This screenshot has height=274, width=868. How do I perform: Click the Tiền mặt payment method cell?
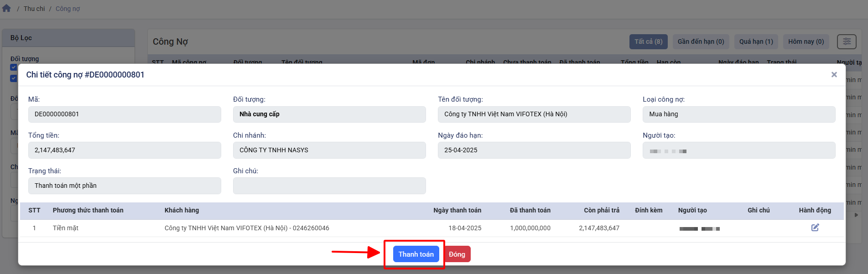[65, 228]
